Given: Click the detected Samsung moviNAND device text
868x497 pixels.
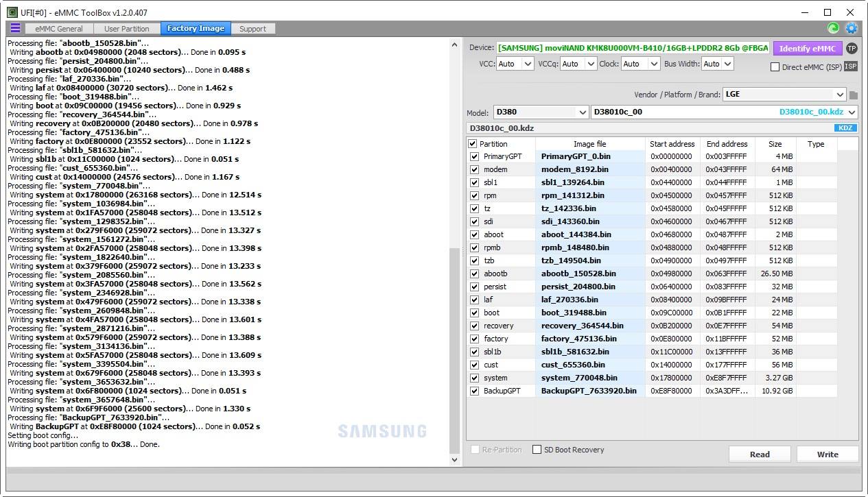Looking at the screenshot, I should [x=633, y=48].
